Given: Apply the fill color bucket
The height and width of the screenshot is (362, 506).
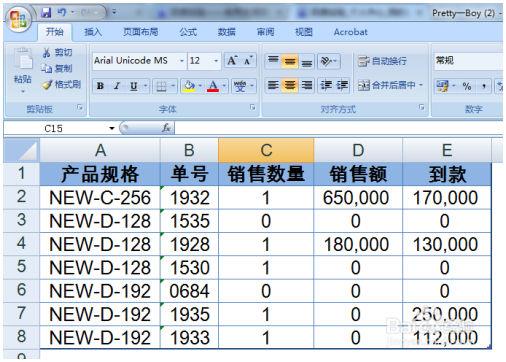Looking at the screenshot, I should point(189,86).
